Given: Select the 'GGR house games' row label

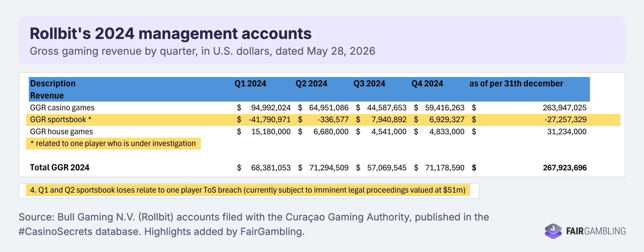Looking at the screenshot, I should (x=61, y=131).
